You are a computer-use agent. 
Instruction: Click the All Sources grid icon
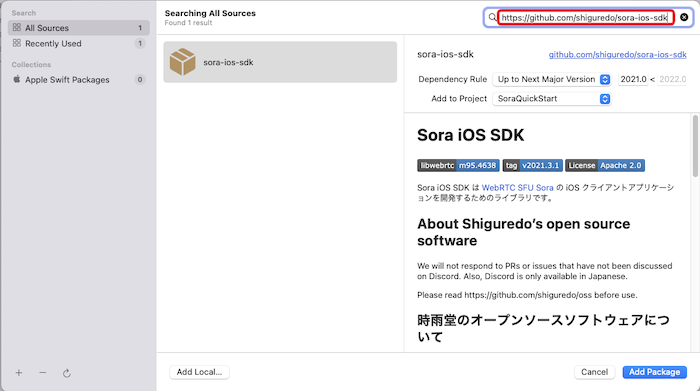click(17, 28)
